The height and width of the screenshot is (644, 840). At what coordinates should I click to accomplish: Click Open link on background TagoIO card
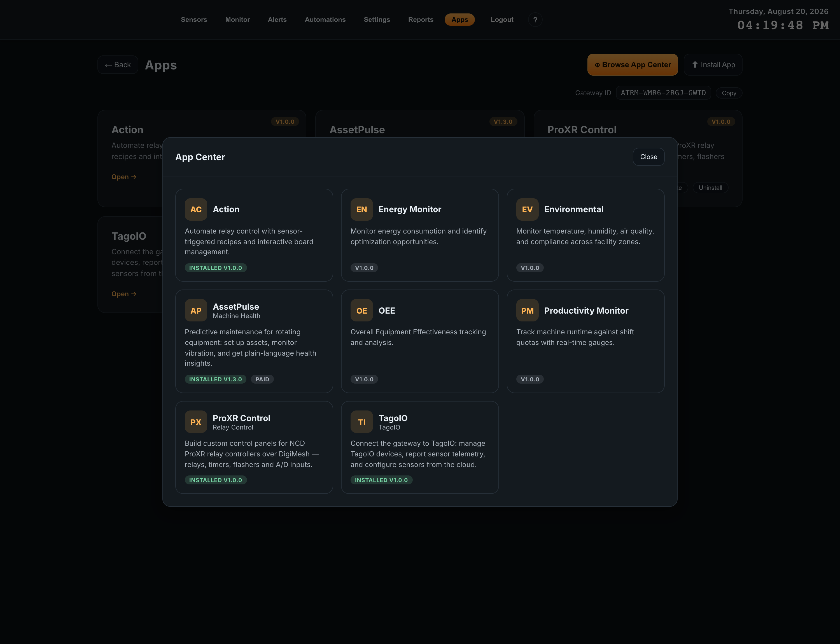[124, 294]
